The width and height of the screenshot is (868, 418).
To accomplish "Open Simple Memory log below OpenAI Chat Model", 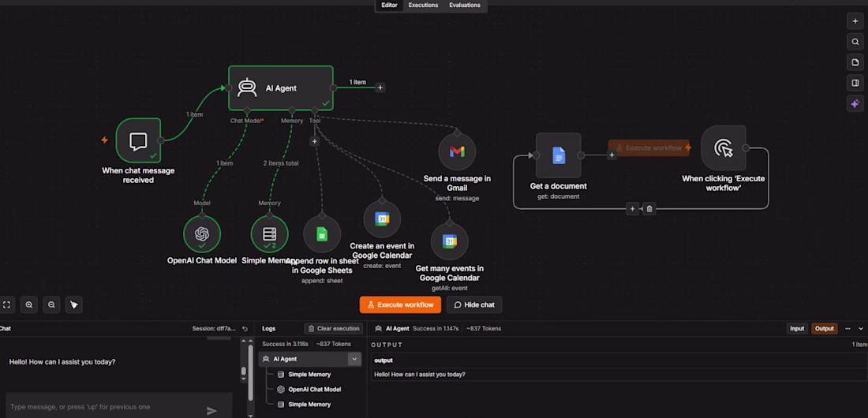I will point(309,404).
